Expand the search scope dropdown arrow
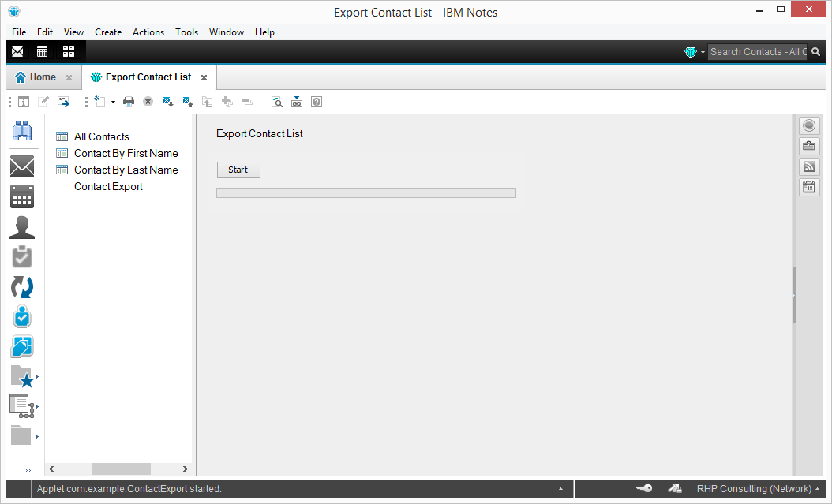Image resolution: width=832 pixels, height=504 pixels. point(703,53)
